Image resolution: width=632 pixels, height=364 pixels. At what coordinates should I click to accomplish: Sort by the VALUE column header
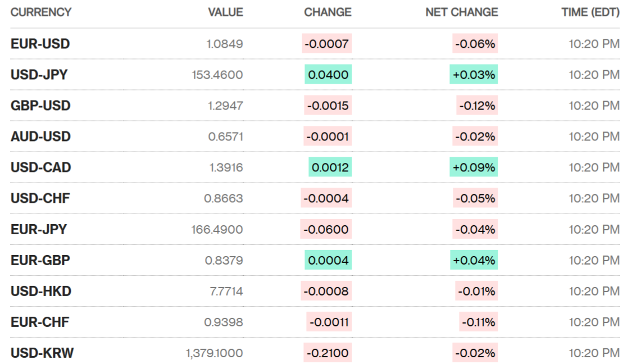pyautogui.click(x=225, y=12)
